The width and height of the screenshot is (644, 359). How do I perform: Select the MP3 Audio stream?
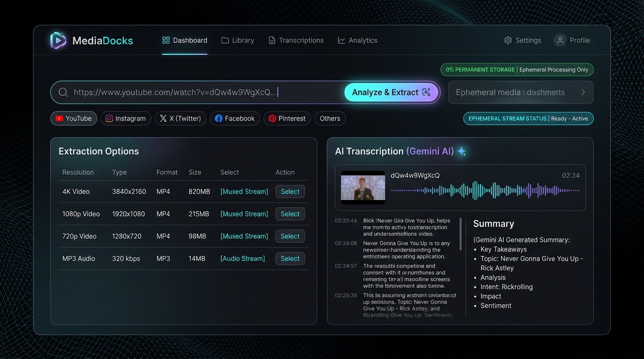click(x=290, y=258)
